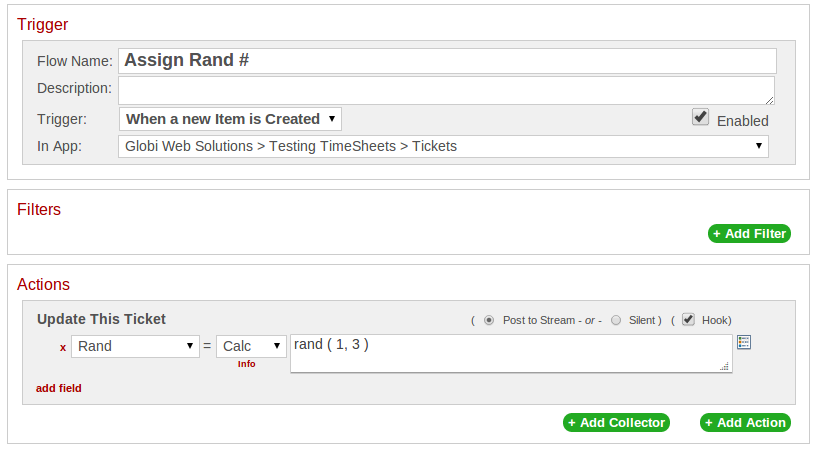Select the Silent radio option

pyautogui.click(x=616, y=320)
